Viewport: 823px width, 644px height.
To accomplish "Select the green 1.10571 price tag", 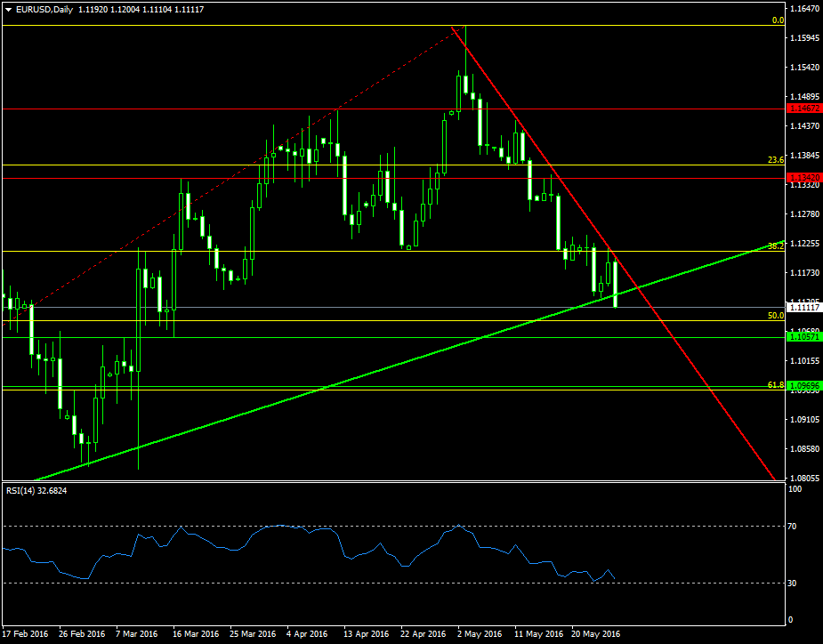I will (803, 337).
